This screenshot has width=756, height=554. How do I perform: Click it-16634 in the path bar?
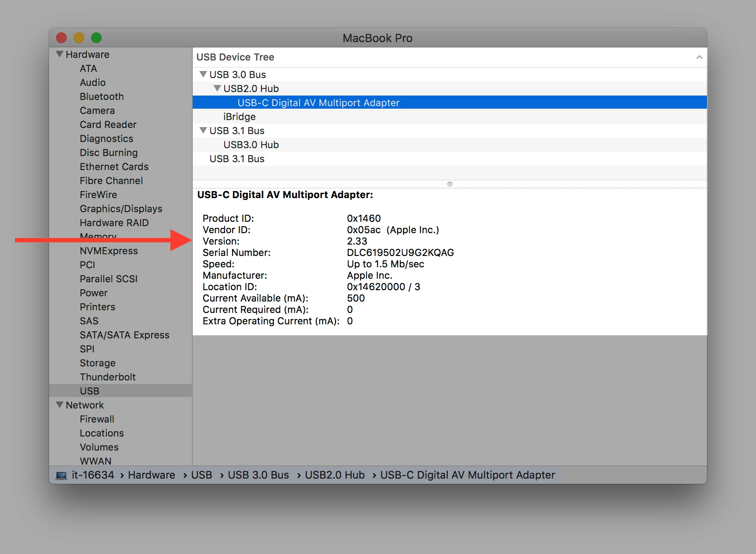coord(93,475)
